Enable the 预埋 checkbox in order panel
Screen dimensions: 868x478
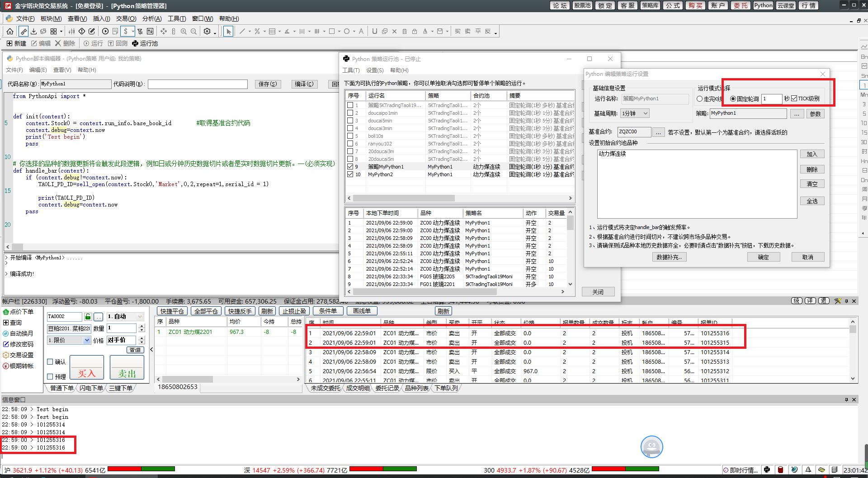[x=50, y=376]
